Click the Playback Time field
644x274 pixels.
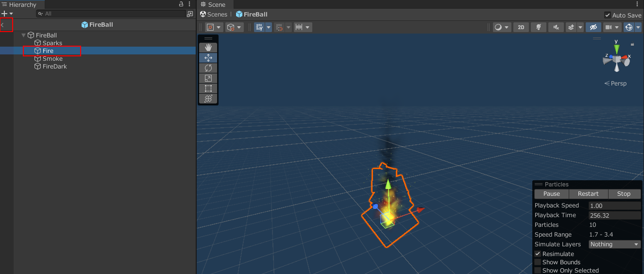(614, 216)
